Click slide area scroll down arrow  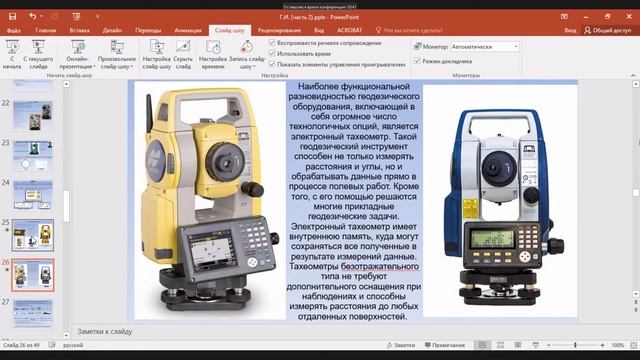(x=636, y=294)
